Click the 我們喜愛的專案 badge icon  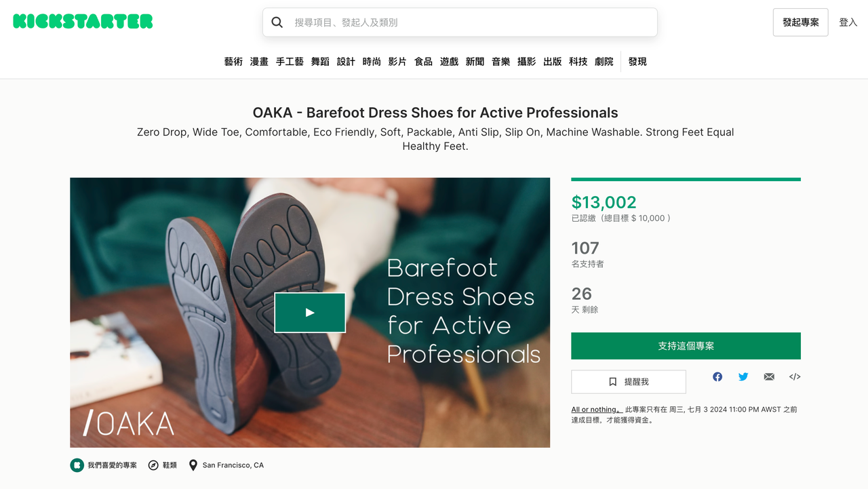[77, 465]
